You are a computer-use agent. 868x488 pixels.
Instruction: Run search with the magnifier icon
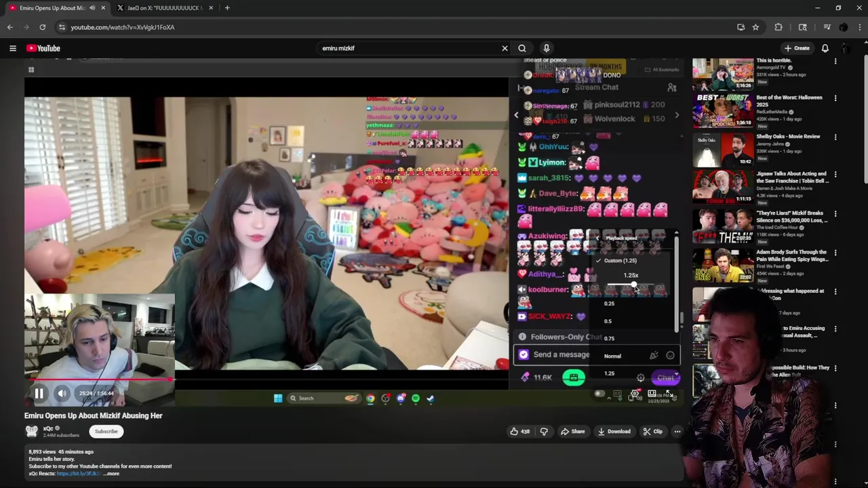[x=522, y=48]
